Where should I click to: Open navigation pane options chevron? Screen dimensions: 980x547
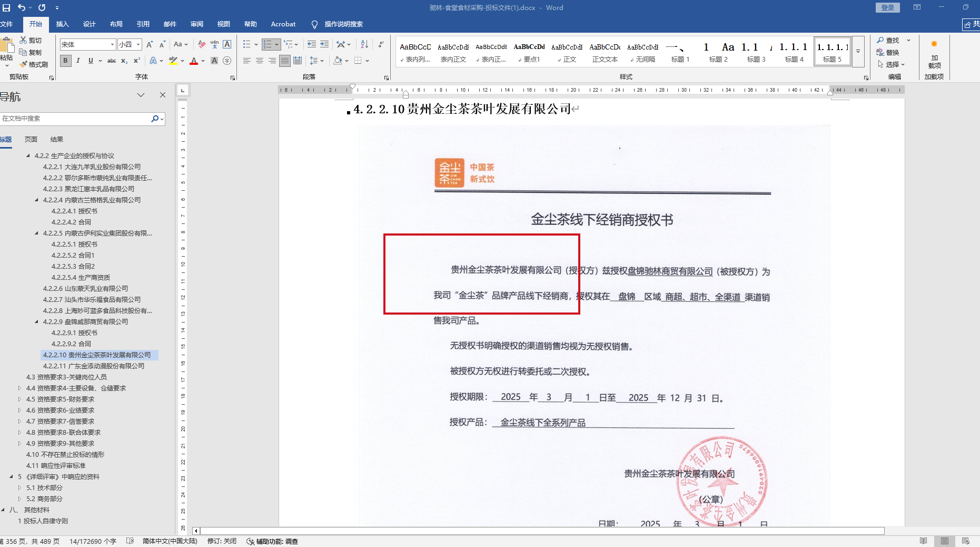click(141, 95)
